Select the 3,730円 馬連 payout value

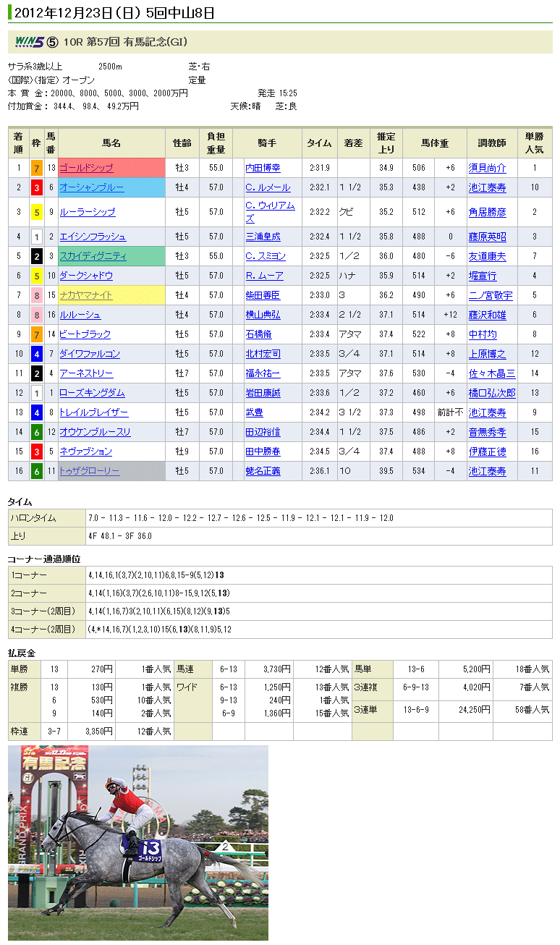click(276, 669)
